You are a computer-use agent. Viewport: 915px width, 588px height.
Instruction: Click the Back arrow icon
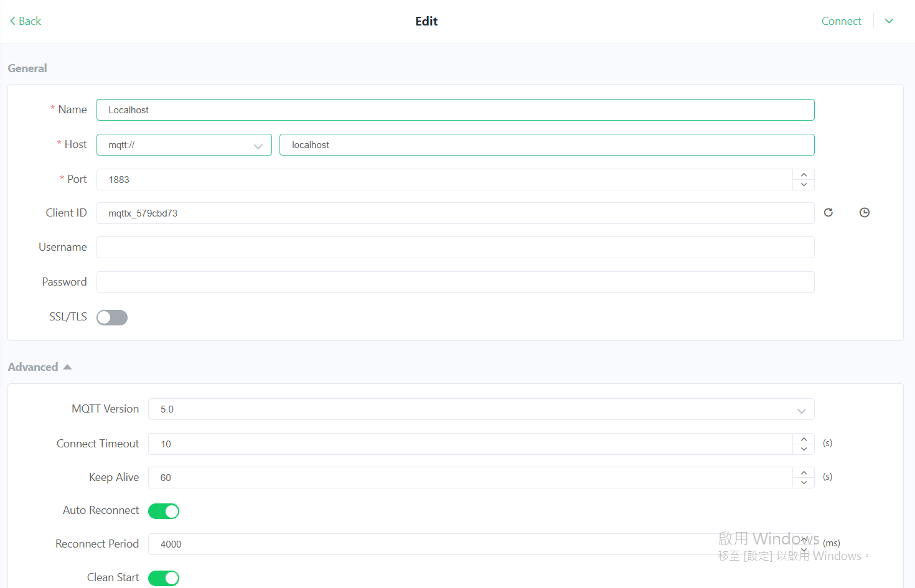12,21
